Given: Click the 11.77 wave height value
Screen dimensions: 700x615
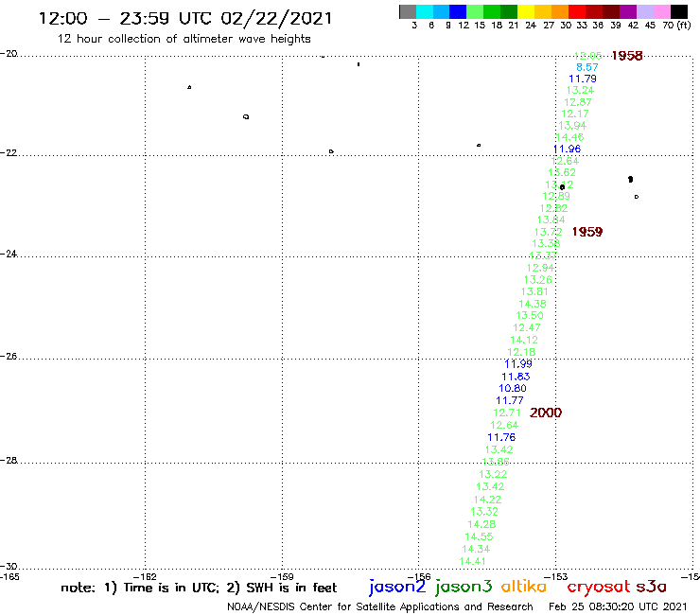Looking at the screenshot, I should [510, 400].
